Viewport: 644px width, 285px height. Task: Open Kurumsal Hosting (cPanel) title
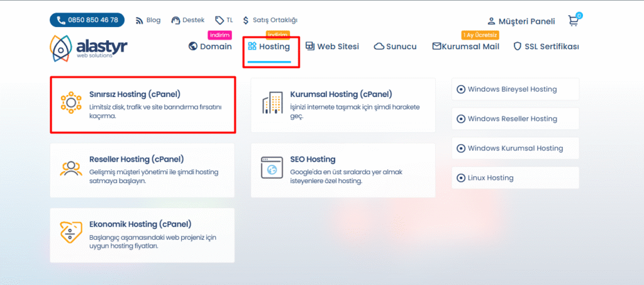pyautogui.click(x=341, y=94)
